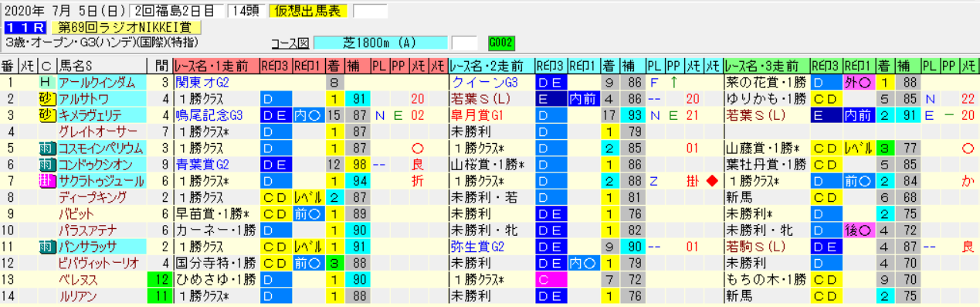Open the コース図 course map link
This screenshot has width=980, height=307.
pyautogui.click(x=290, y=43)
